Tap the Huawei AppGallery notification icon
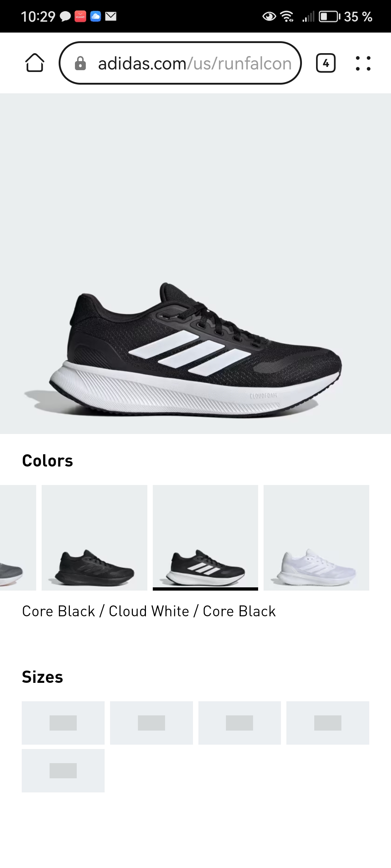Viewport: 391px width, 868px height. [x=80, y=16]
